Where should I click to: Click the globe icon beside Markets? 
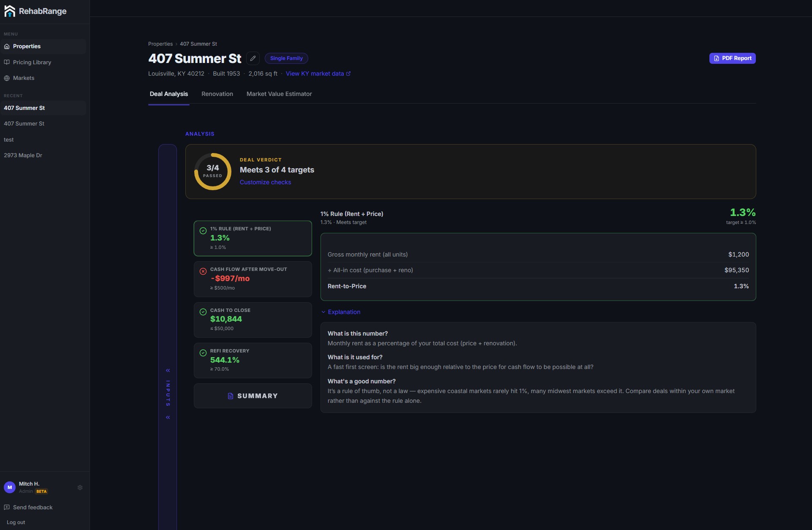(7, 78)
